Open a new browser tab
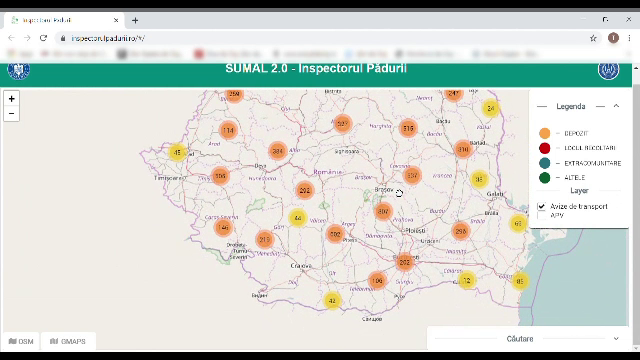 coord(135,20)
